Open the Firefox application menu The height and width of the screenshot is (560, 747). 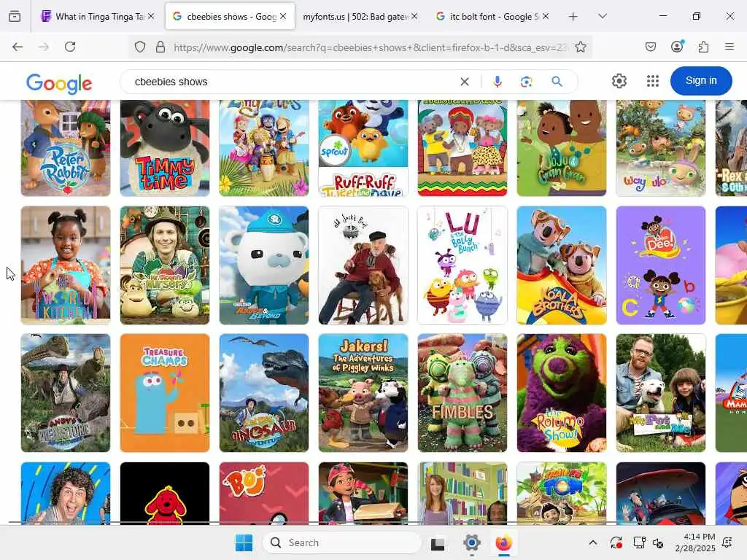click(x=729, y=47)
